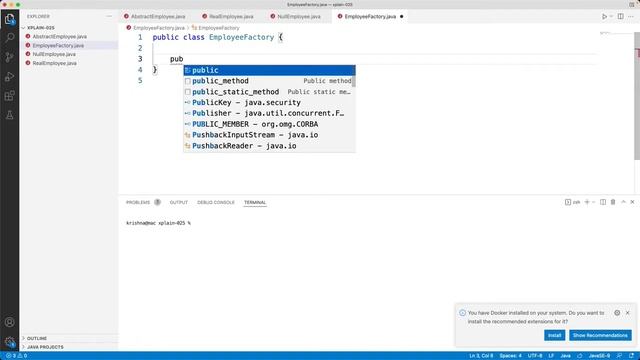640x360 pixels.
Task: Choose the PushbackInputStream java.io suggestion
Action: tap(268, 135)
